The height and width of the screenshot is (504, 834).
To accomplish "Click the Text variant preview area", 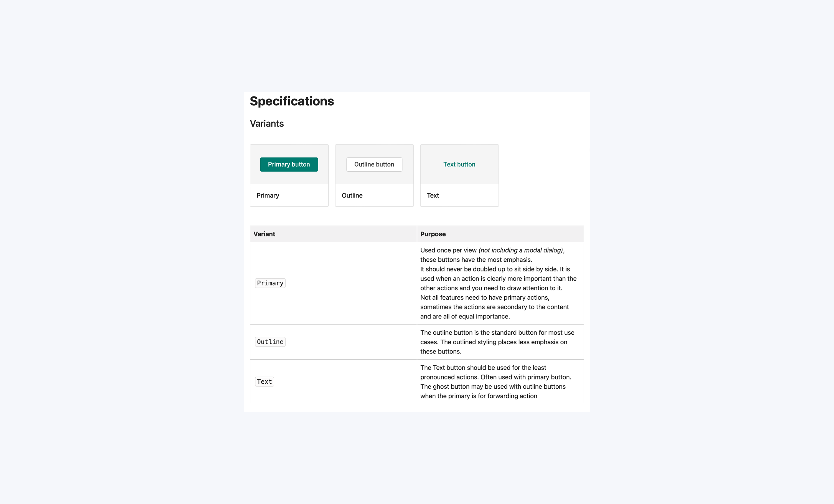I will (x=459, y=164).
